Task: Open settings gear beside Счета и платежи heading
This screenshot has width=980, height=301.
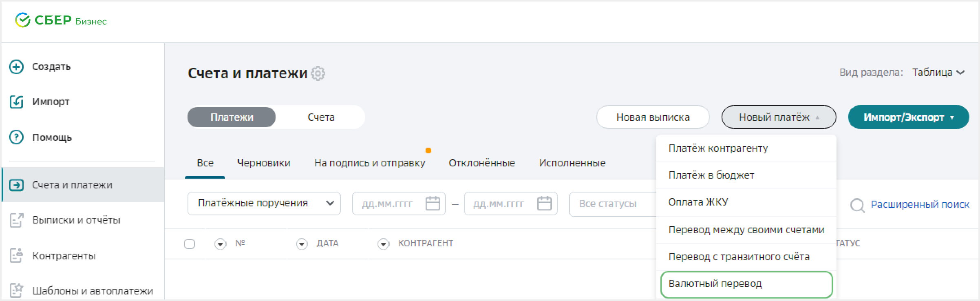Action: 318,73
